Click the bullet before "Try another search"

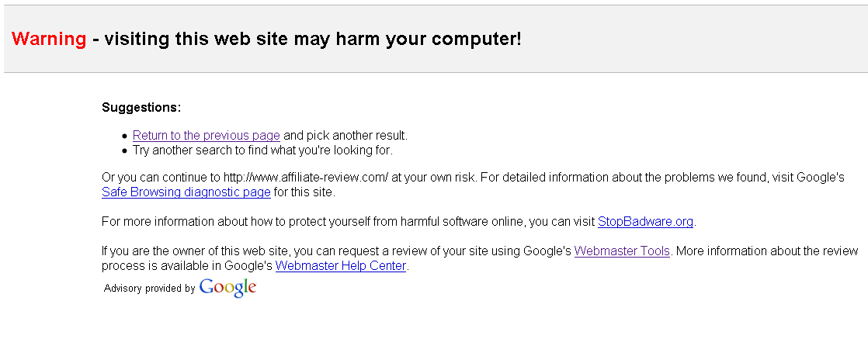124,150
